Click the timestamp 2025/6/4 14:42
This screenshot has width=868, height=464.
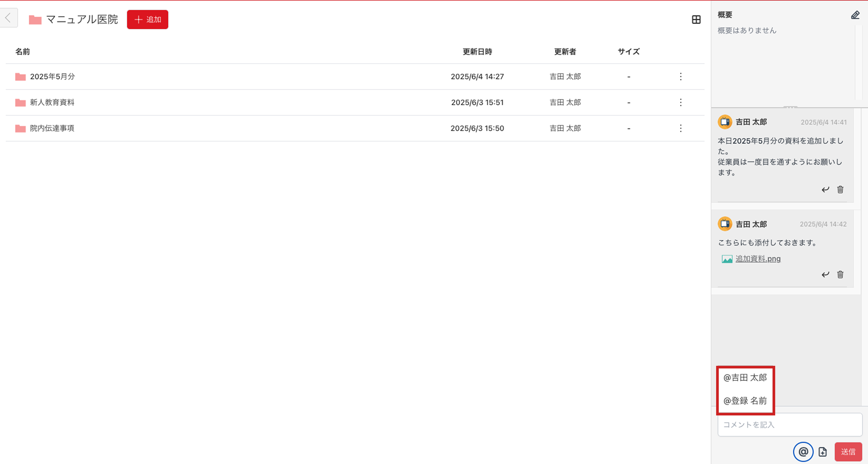click(823, 224)
